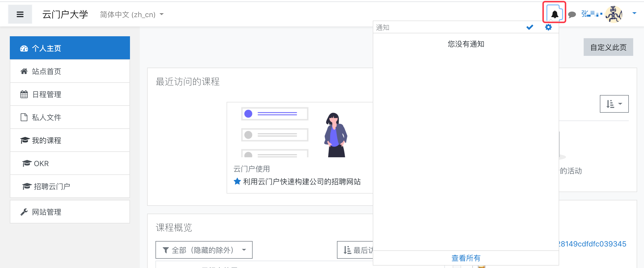Open course 利用云门户快速构建公司的招聘网站

(302, 181)
